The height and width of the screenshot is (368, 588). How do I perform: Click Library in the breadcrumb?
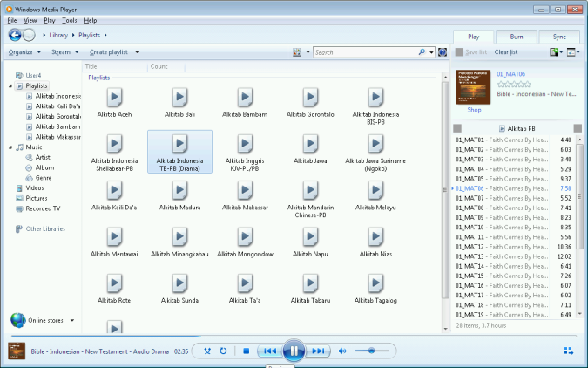pyautogui.click(x=58, y=35)
